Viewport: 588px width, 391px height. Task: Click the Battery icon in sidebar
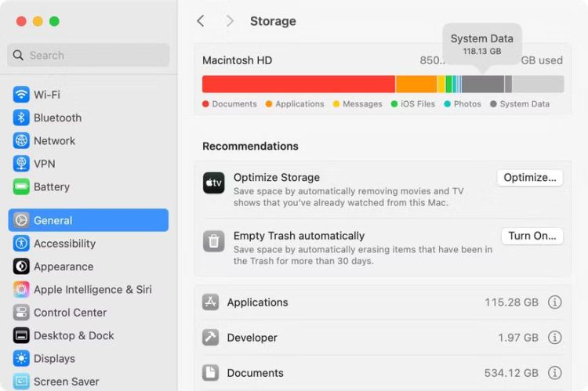(21, 187)
